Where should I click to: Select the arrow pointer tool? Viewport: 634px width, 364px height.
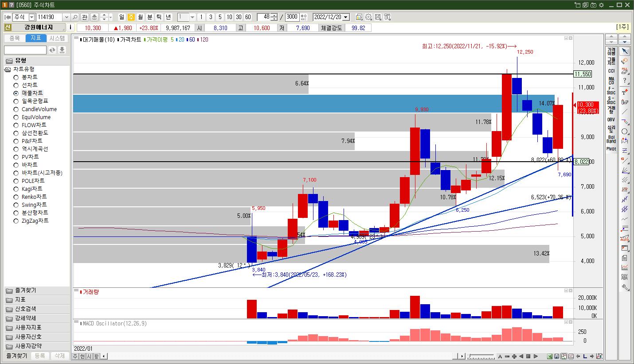[x=625, y=51]
